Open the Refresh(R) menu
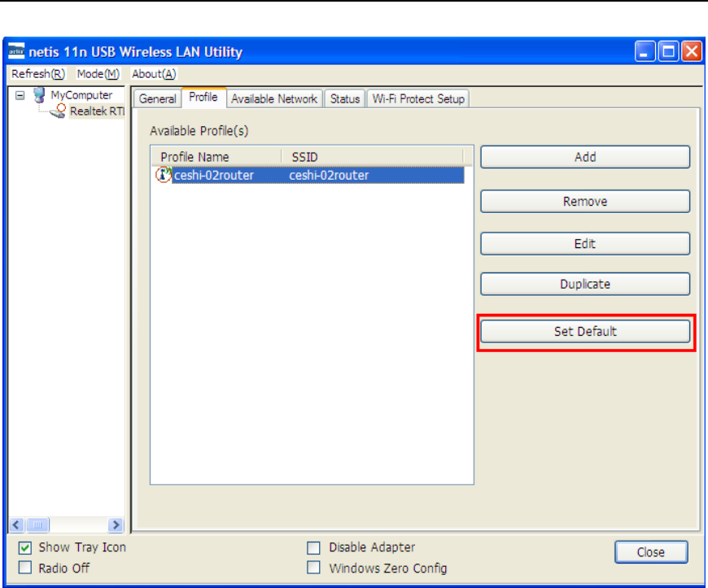The image size is (708, 588). coord(38,74)
